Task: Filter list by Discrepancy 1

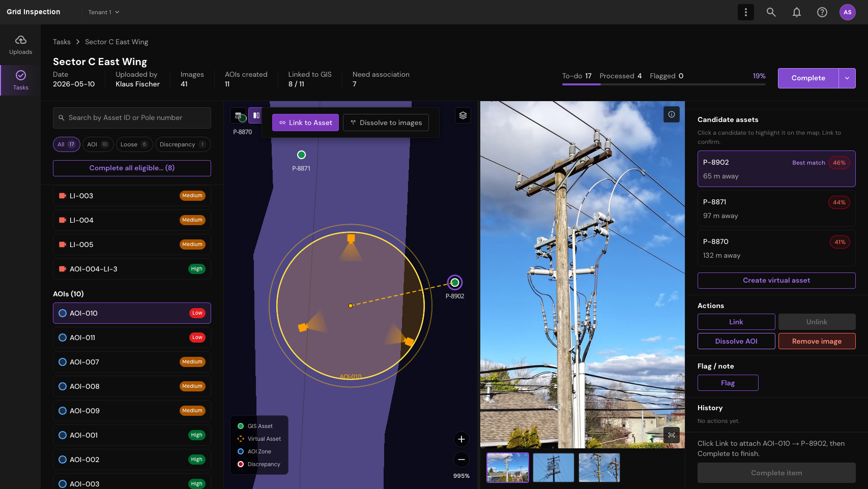Action: 183,144
